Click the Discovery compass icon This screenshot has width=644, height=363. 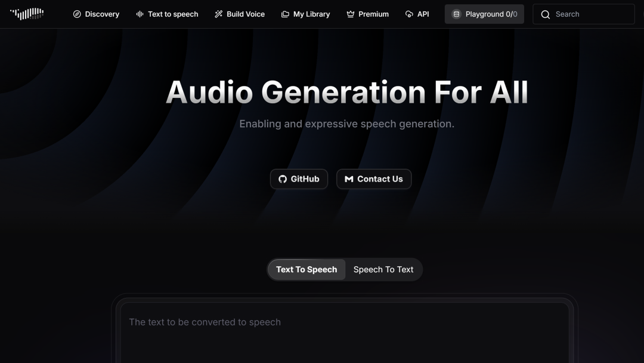(x=77, y=14)
